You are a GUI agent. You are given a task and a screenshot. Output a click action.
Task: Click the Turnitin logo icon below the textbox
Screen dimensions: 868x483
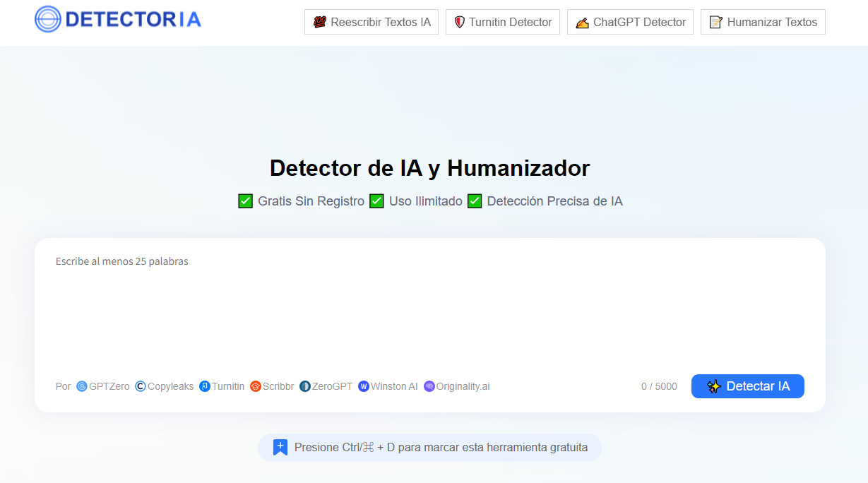(205, 386)
